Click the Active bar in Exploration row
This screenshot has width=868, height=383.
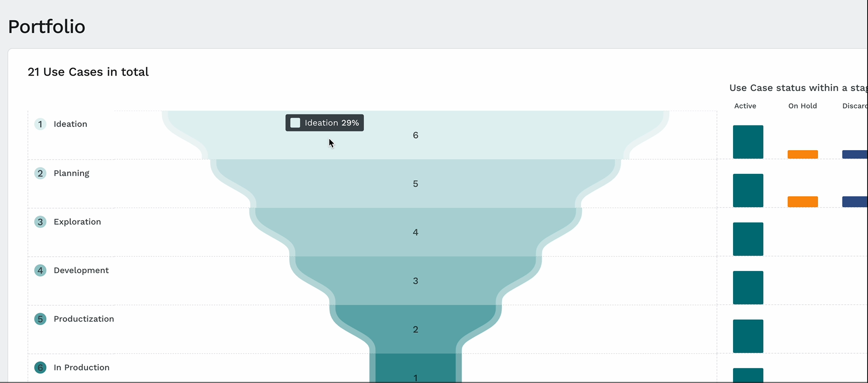click(x=748, y=239)
